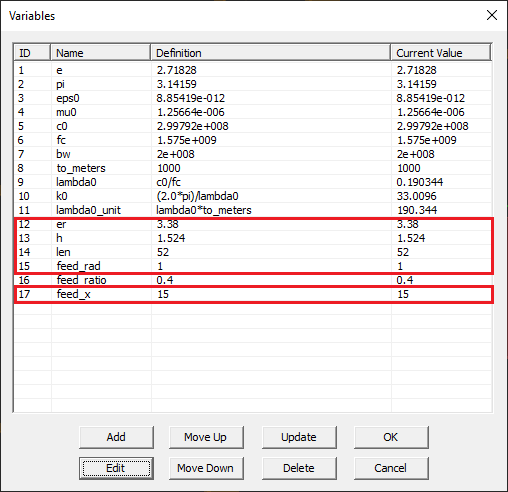The width and height of the screenshot is (508, 492).
Task: Close the Variables window
Action: point(492,15)
